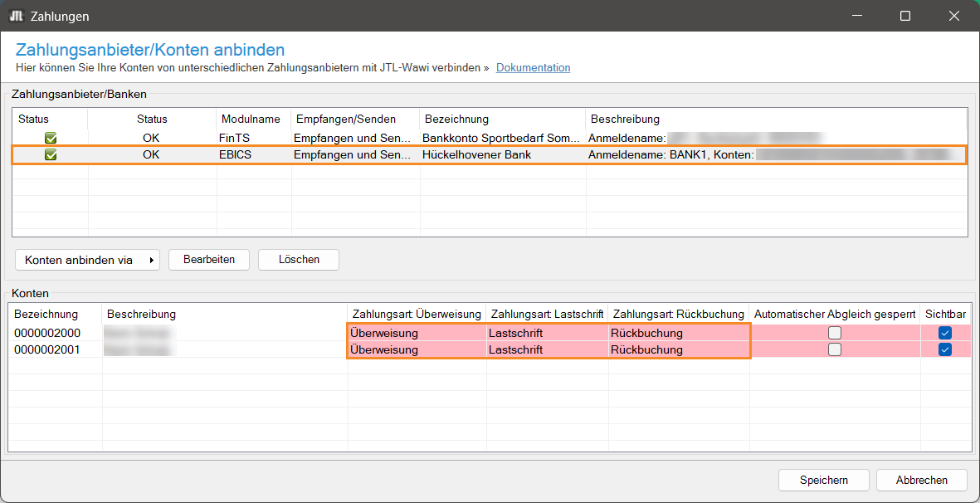Click the JTL app icon in title bar
The width and height of the screenshot is (980, 503).
(x=16, y=16)
